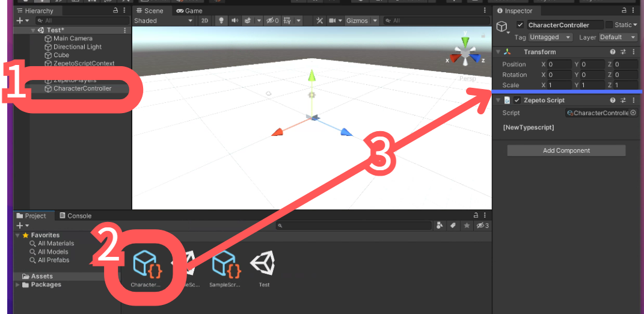Image resolution: width=644 pixels, height=314 pixels.
Task: Open Test scene options kebab menu
Action: tap(125, 30)
